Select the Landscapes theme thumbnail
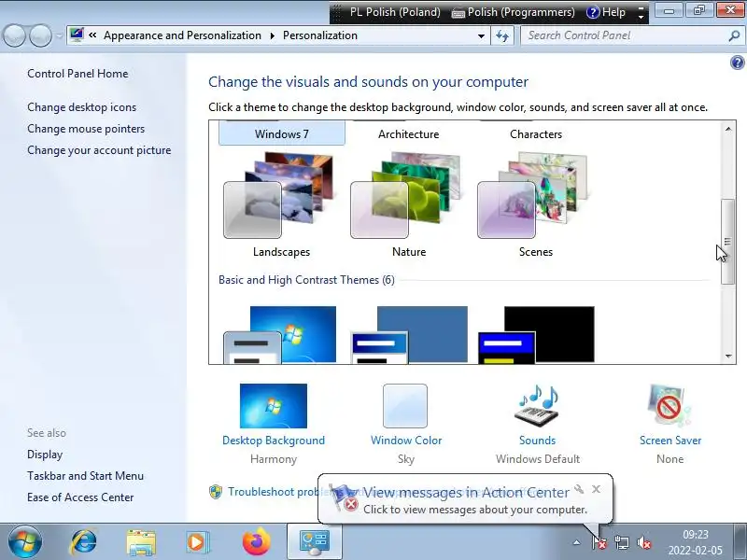 point(278,195)
